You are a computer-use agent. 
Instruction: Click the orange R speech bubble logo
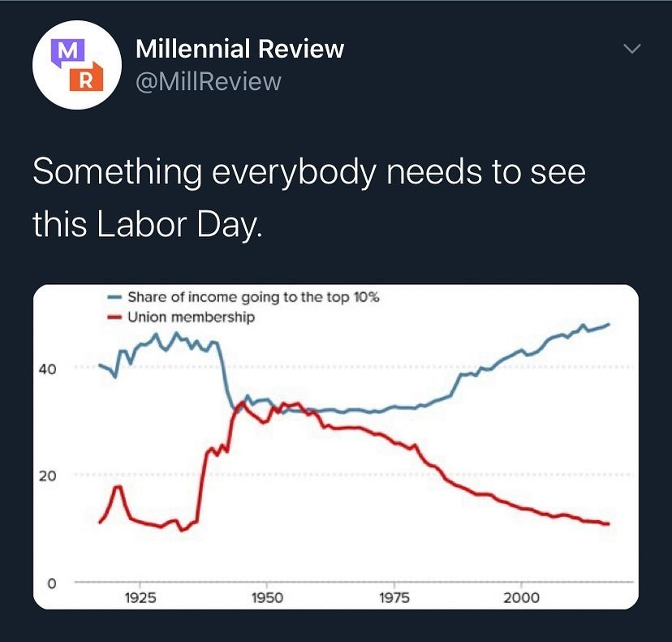click(87, 77)
